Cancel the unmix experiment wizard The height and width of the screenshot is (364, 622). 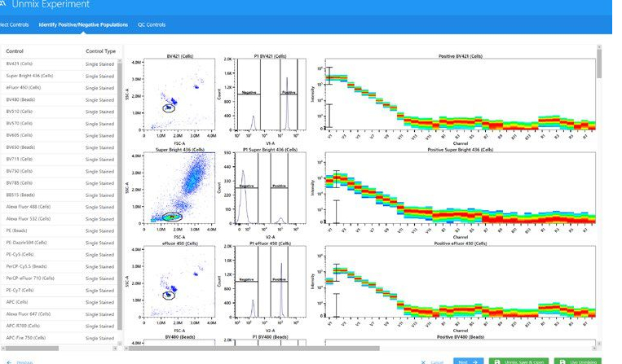tap(433, 361)
